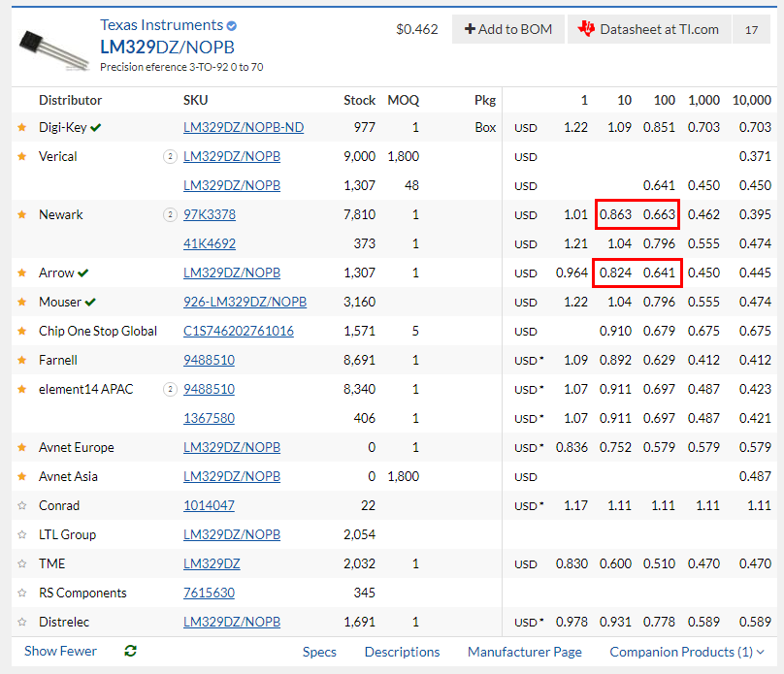Star the RS Components distributor

[x=22, y=594]
